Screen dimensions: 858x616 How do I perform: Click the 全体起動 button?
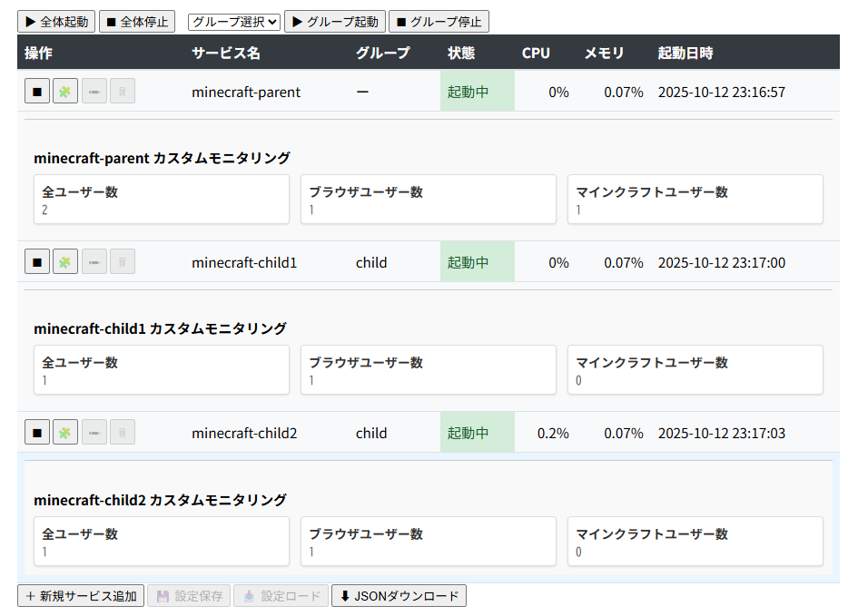56,21
